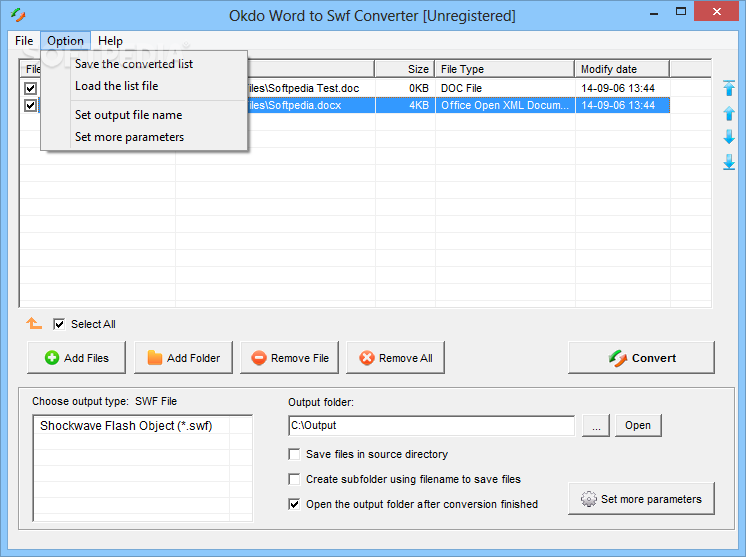Click the Add Folder button

tap(183, 358)
